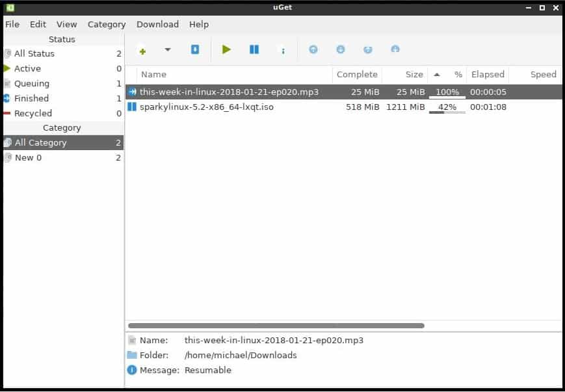565x392 pixels.
Task: Open download properties toolbar icon
Action: (283, 51)
